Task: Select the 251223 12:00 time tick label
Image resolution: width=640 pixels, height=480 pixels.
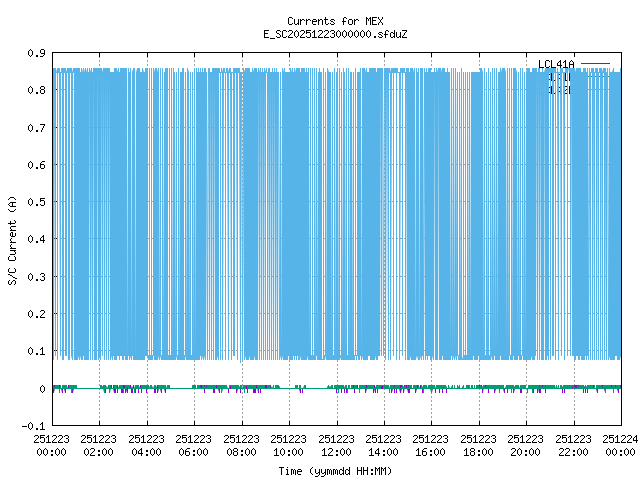Action: pyautogui.click(x=336, y=444)
